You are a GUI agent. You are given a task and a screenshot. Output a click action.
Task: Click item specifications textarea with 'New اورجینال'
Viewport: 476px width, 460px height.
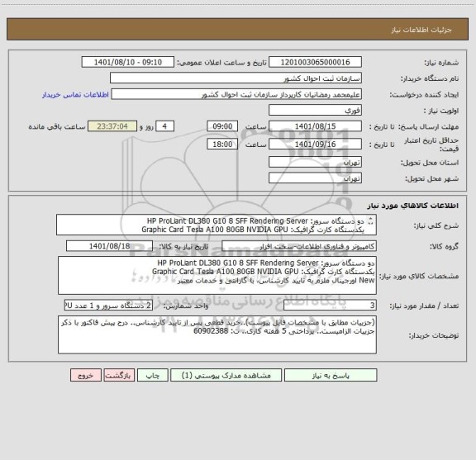click(217, 276)
